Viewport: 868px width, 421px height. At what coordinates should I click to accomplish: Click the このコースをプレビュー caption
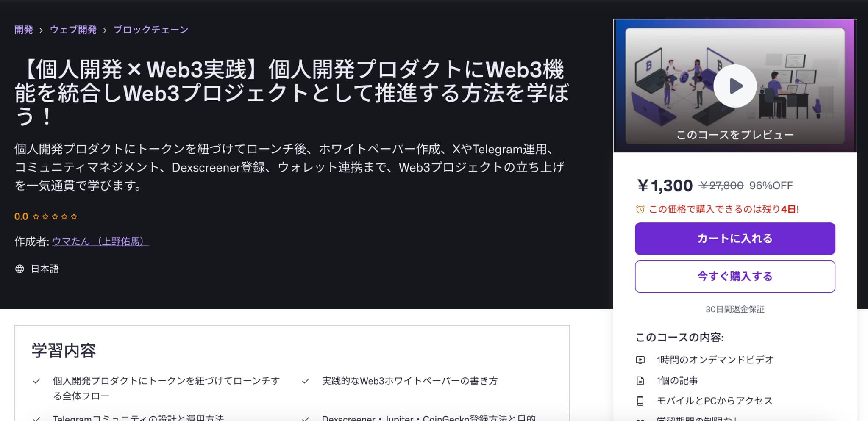(735, 135)
